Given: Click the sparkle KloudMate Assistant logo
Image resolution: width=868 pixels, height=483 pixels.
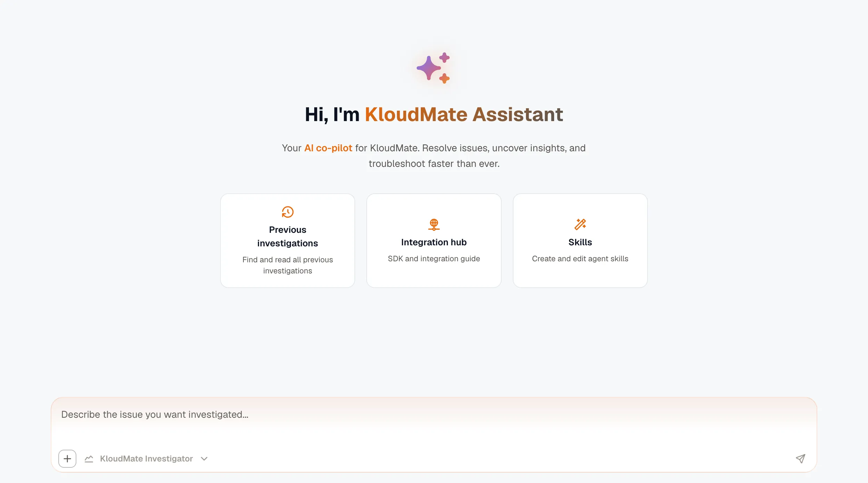Looking at the screenshot, I should [433, 68].
